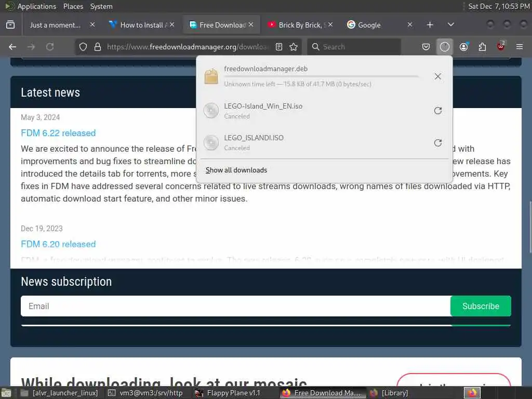Image resolution: width=532 pixels, height=399 pixels.
Task: Click the Search box in toolbar
Action: pyautogui.click(x=354, y=47)
